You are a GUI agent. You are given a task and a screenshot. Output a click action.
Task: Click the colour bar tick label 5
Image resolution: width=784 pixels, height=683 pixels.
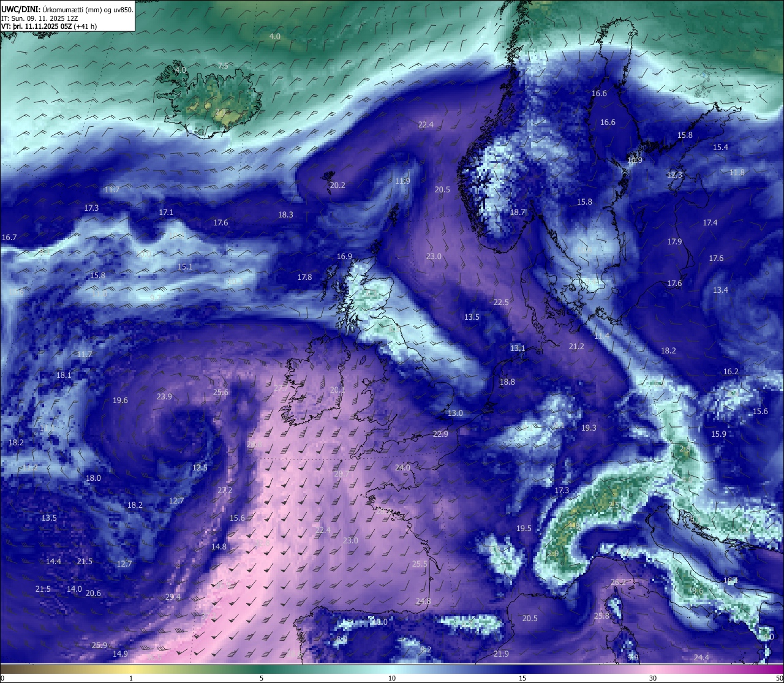click(x=262, y=678)
